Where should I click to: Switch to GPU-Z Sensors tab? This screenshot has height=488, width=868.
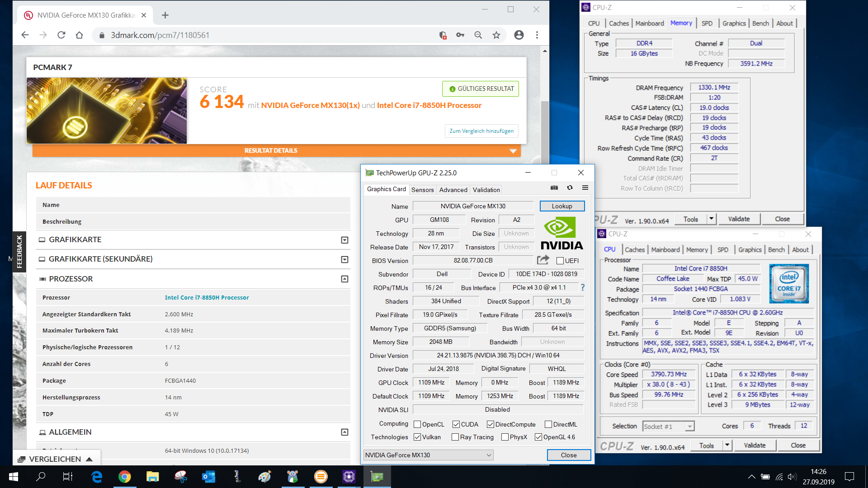point(422,190)
